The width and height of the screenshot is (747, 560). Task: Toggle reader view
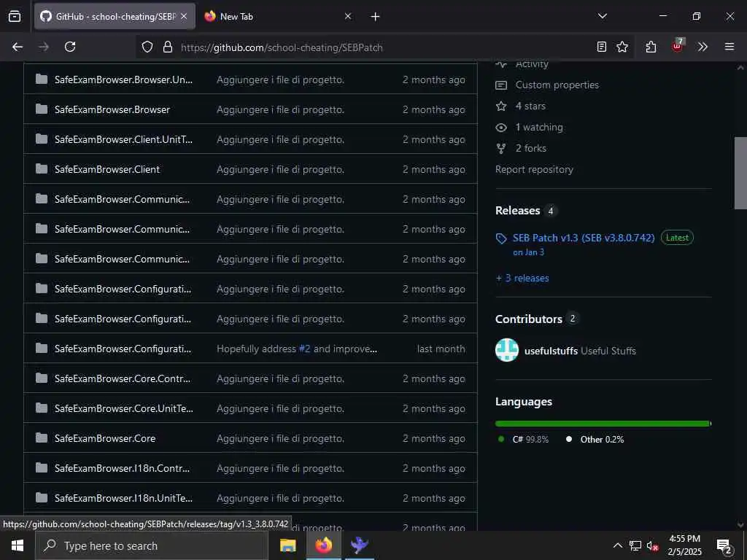click(602, 47)
